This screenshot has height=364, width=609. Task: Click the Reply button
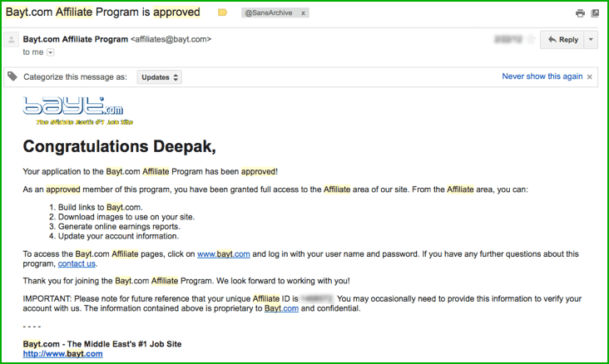point(562,40)
